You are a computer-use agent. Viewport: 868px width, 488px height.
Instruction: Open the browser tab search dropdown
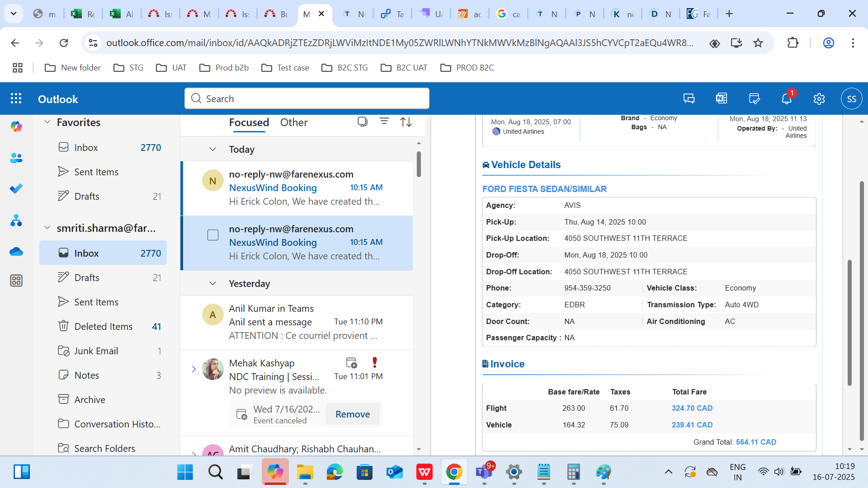(x=14, y=14)
